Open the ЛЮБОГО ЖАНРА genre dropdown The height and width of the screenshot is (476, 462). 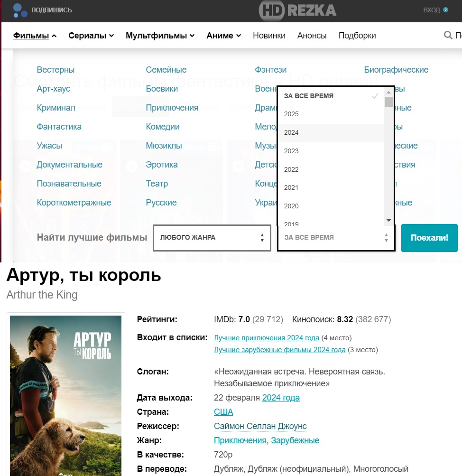point(212,238)
